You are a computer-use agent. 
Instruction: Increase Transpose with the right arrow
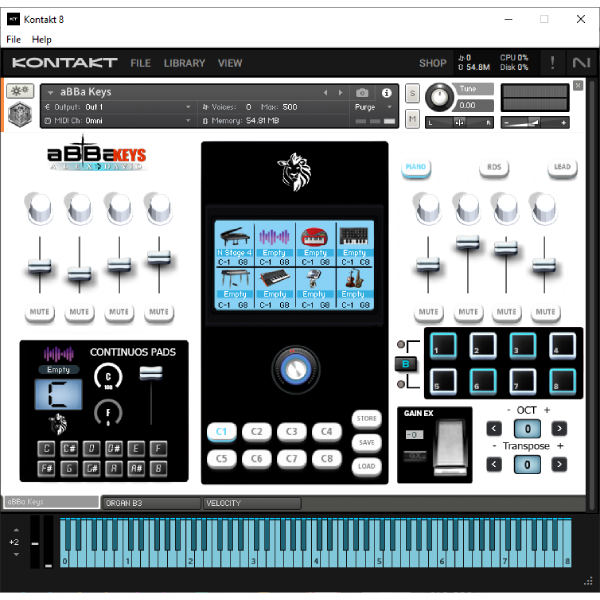(x=559, y=465)
